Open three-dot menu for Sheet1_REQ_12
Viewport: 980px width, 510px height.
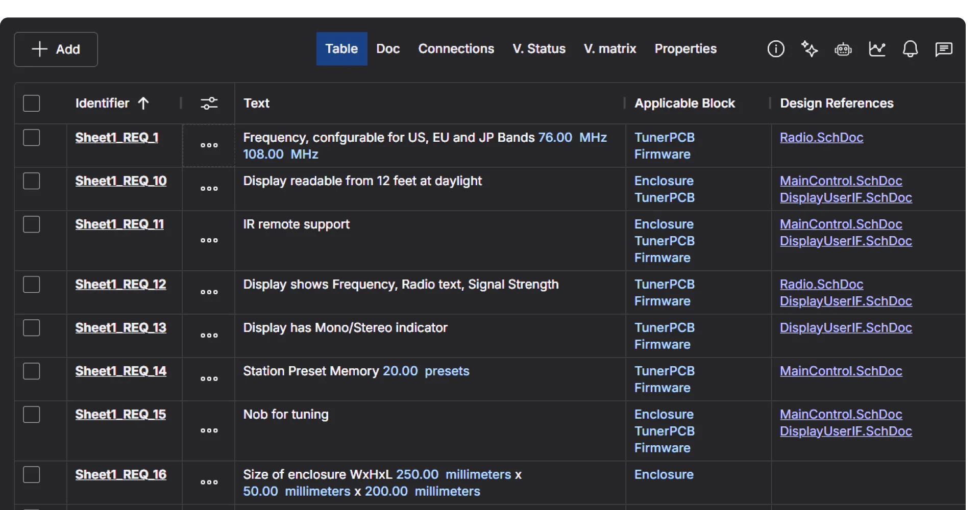[x=209, y=292]
